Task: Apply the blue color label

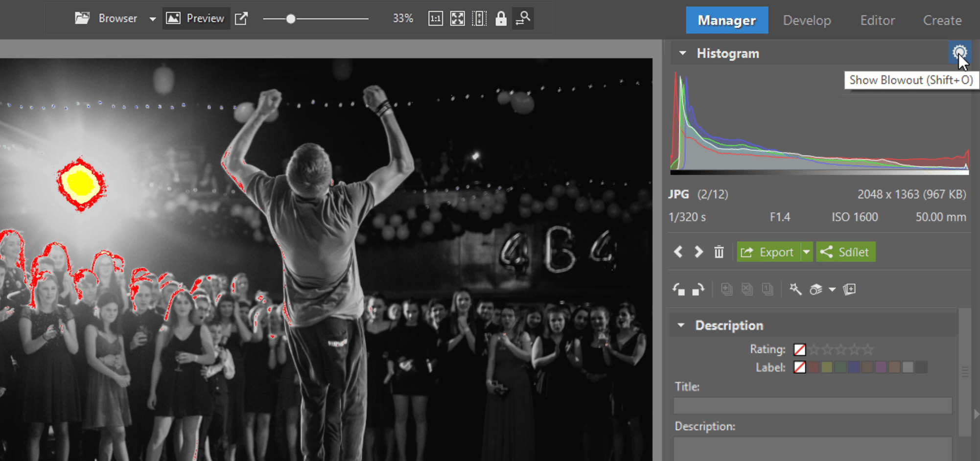Action: pyautogui.click(x=854, y=367)
